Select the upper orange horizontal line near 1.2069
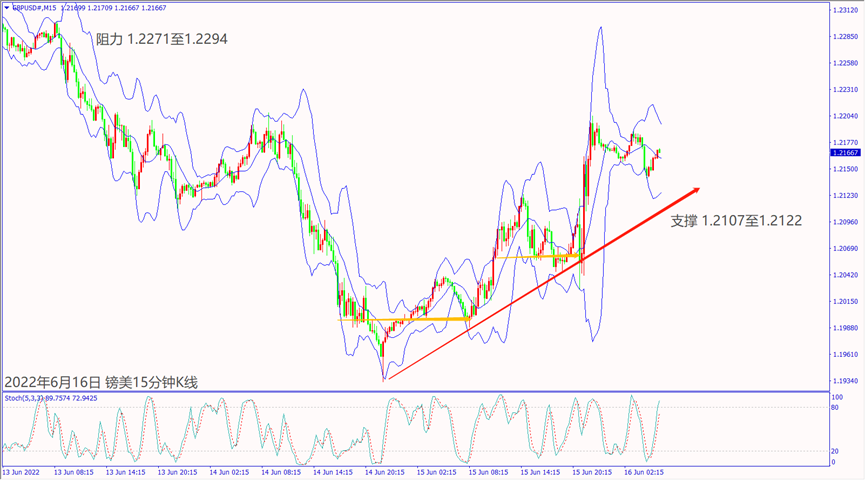This screenshot has width=865, height=480. 538,257
